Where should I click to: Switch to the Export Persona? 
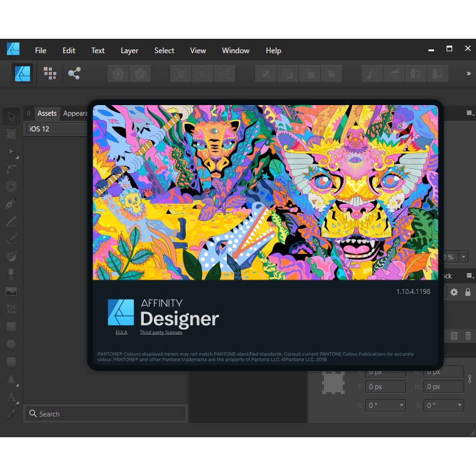click(x=74, y=73)
